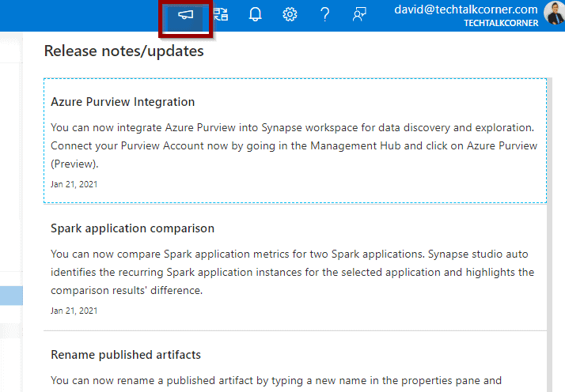Screen dimensions: 565x392
Task: Click the Release notes/updates panel title
Action: (x=123, y=51)
